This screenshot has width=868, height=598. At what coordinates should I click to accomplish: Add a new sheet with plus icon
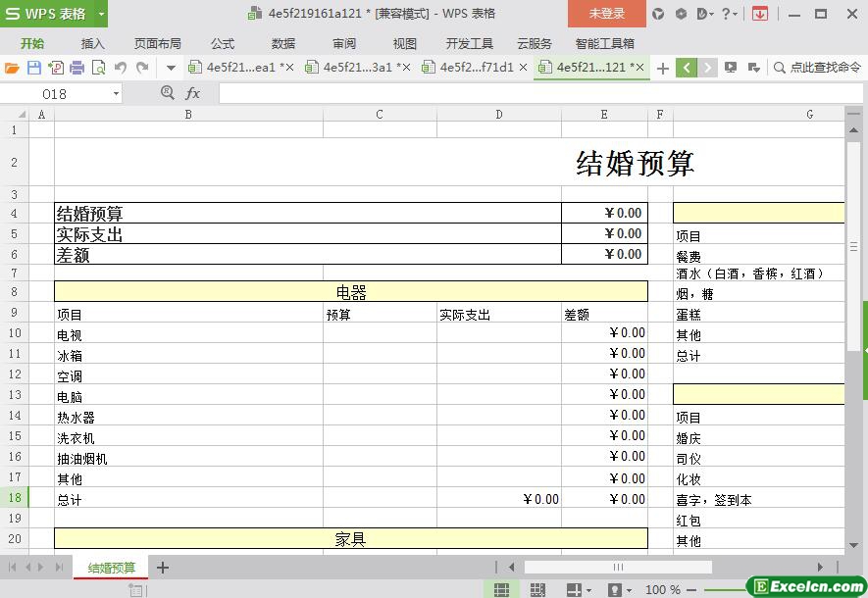click(x=163, y=568)
